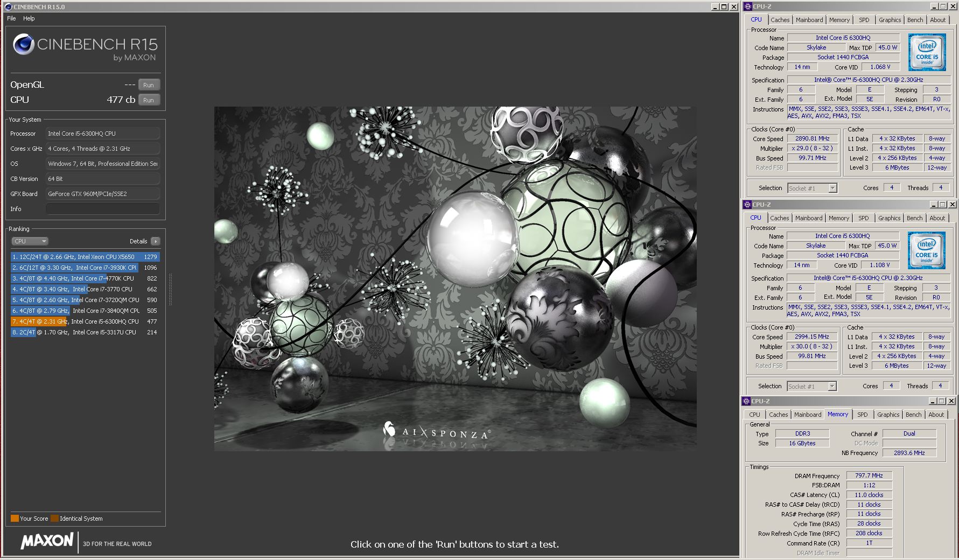The image size is (959, 560).
Task: Select ranking row 8 Core i5-3317U
Action: (85, 332)
